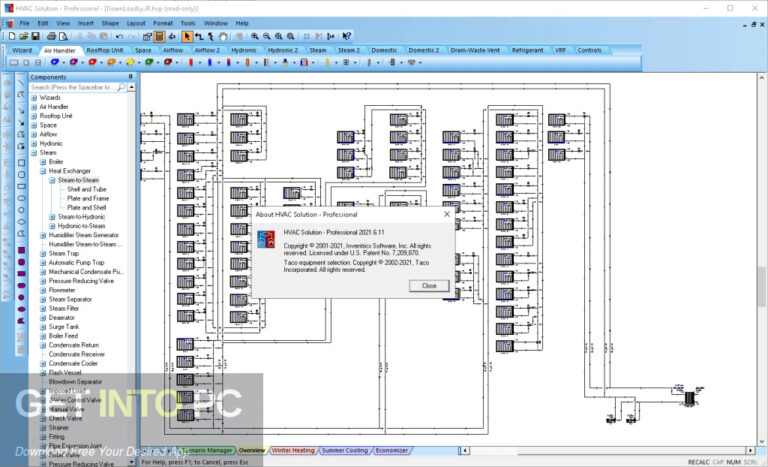Click the horizontal scrollbar right arrow
This screenshot has height=467, width=768.
coord(750,450)
